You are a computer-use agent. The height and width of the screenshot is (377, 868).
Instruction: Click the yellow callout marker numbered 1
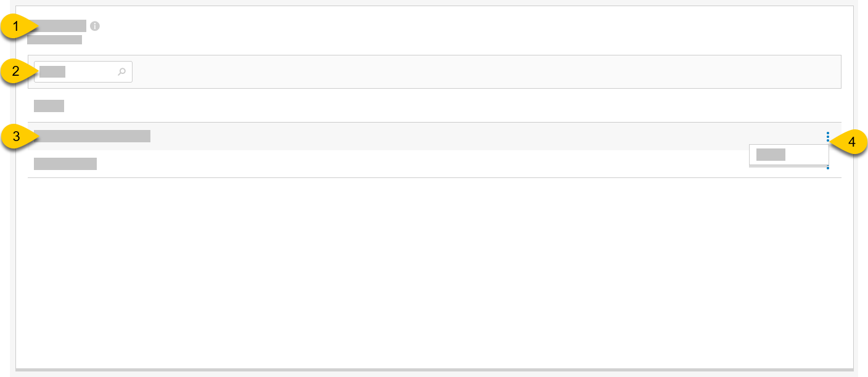(x=17, y=26)
